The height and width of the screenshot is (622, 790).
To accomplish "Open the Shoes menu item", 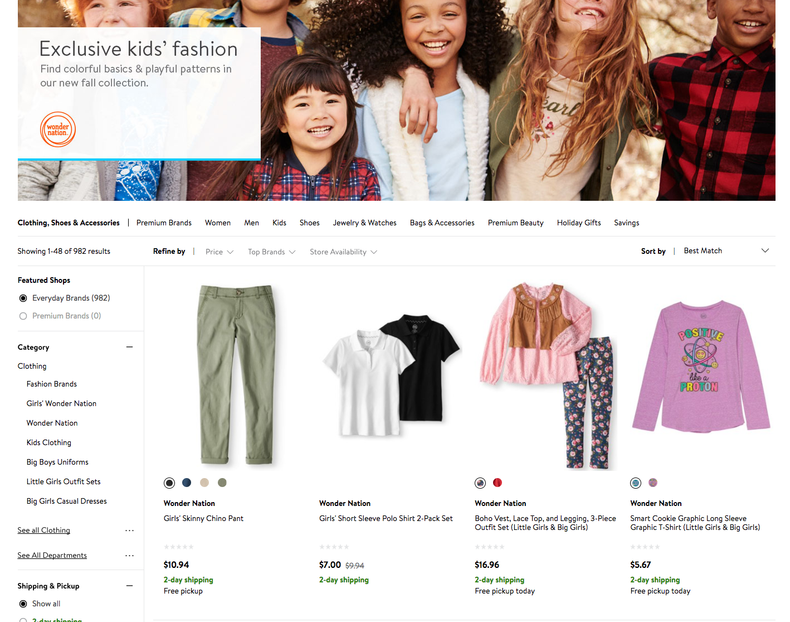I will pyautogui.click(x=310, y=223).
